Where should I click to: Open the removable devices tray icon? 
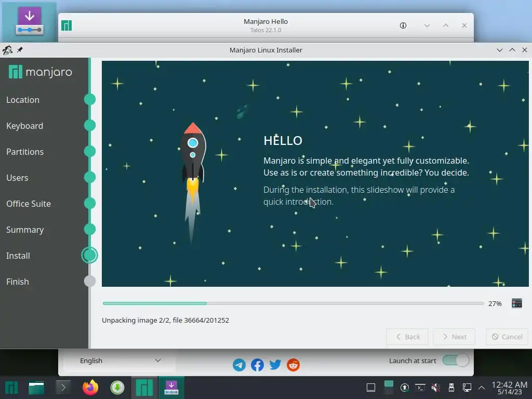[x=451, y=388]
